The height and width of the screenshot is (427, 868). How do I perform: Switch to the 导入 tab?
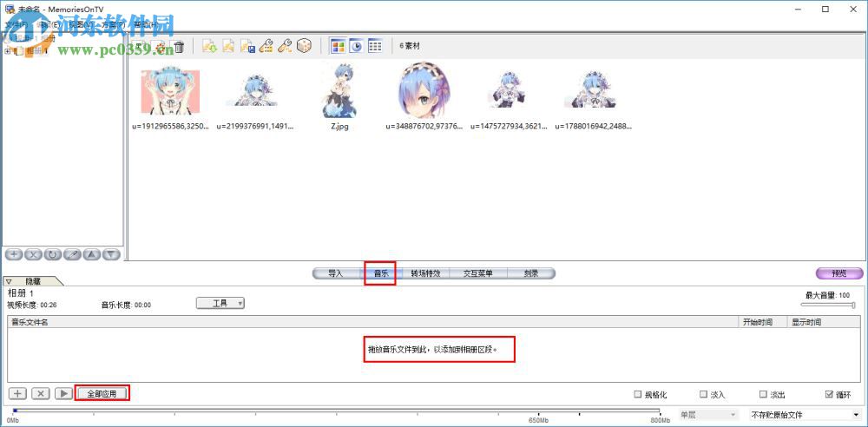coord(336,273)
